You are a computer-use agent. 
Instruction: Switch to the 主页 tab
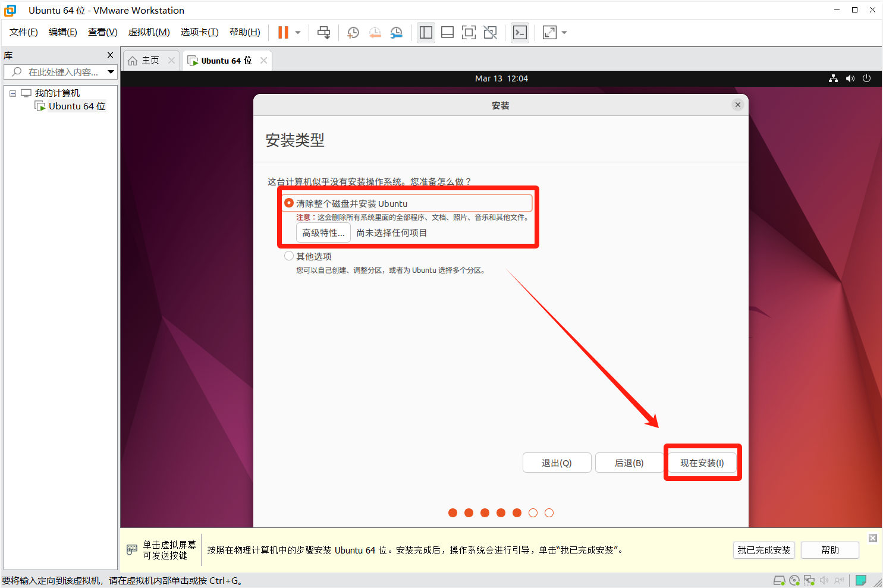(144, 61)
